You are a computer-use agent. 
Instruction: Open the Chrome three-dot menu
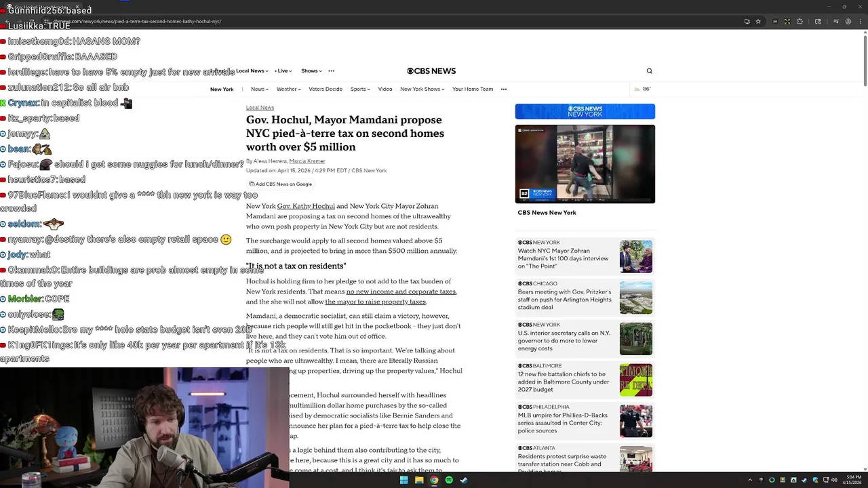[861, 21]
